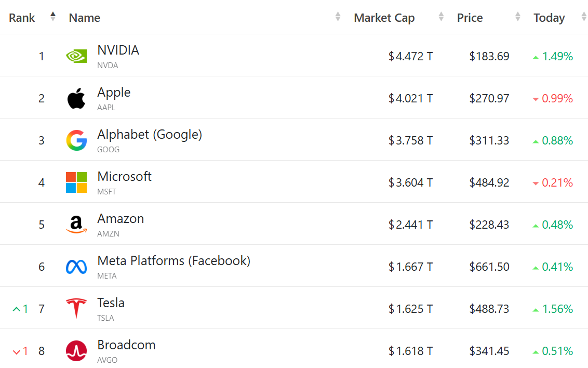Click Microsoft's $3.604 T market cap cell
The image size is (588, 368).
(x=410, y=182)
